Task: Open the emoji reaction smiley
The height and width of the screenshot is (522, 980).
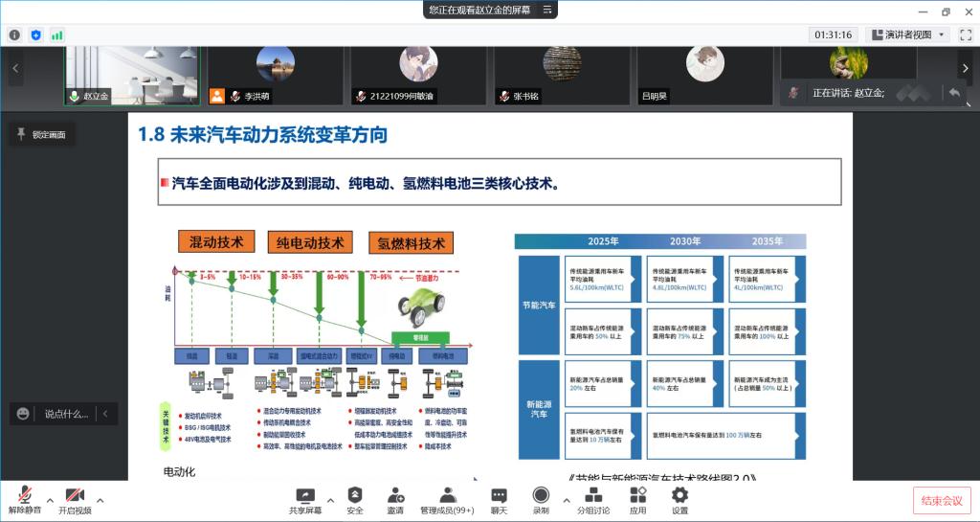Action: [23, 414]
